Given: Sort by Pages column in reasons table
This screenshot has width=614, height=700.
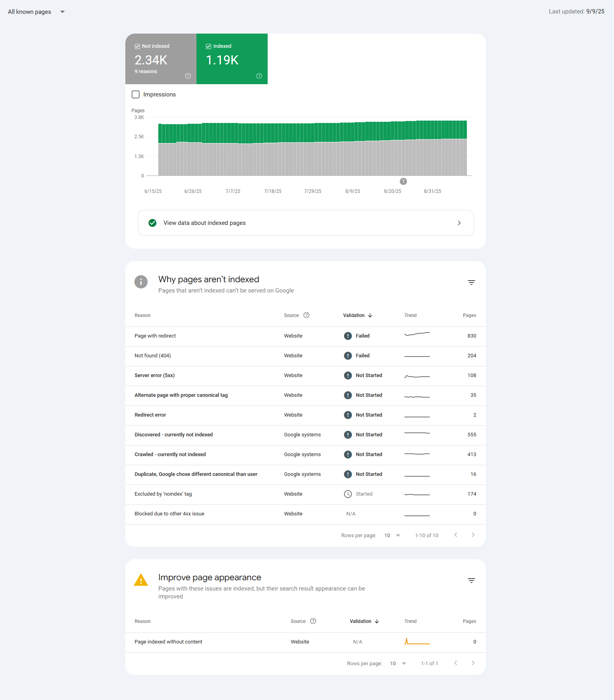Looking at the screenshot, I should click(469, 315).
